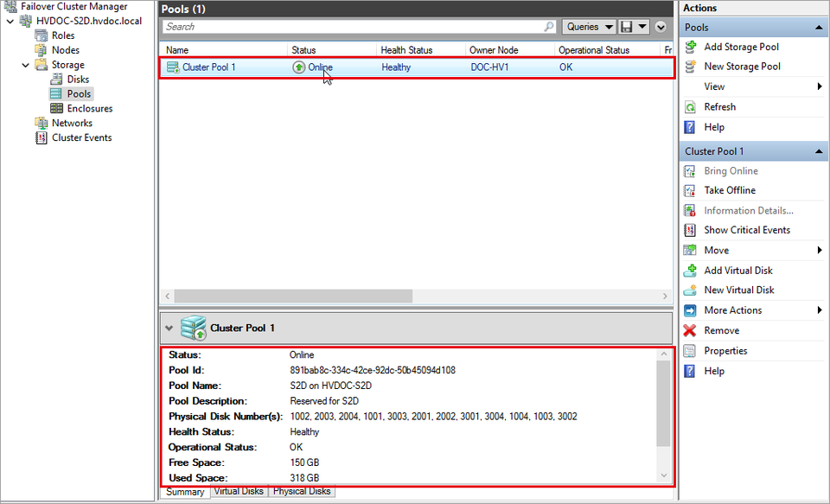
Task: Click the New Virtual Disk icon
Action: (690, 290)
